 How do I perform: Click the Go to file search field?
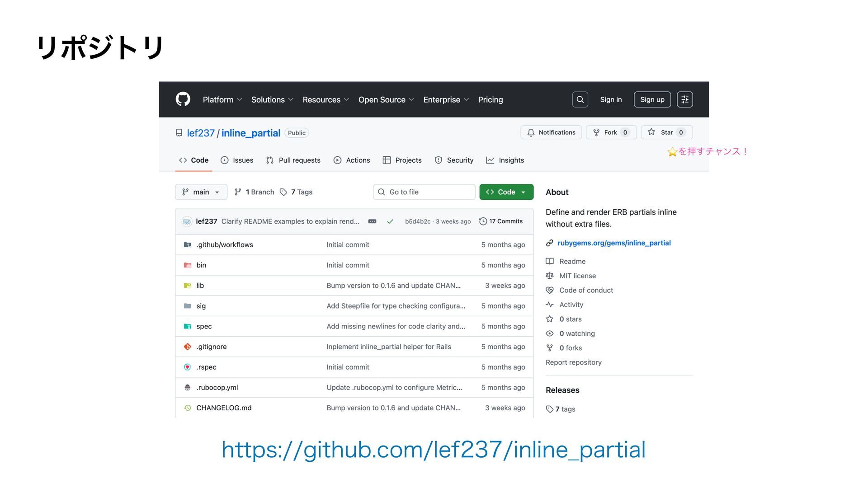click(424, 192)
